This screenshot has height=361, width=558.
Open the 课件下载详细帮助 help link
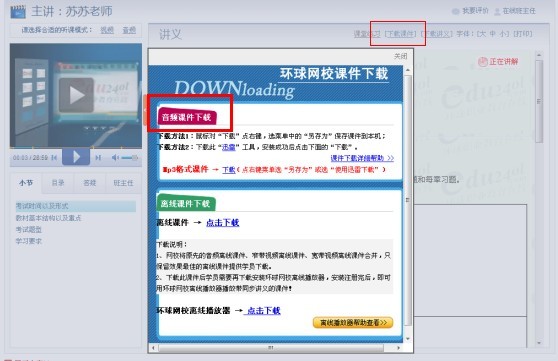click(x=362, y=158)
